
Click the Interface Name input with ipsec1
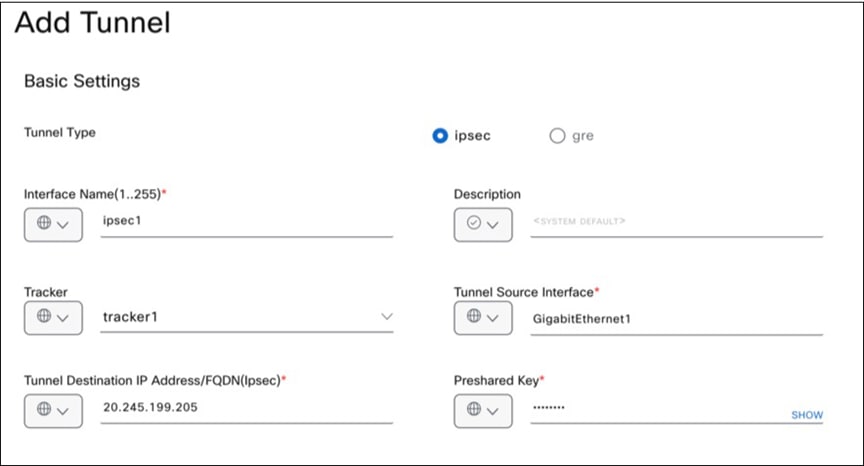point(245,224)
